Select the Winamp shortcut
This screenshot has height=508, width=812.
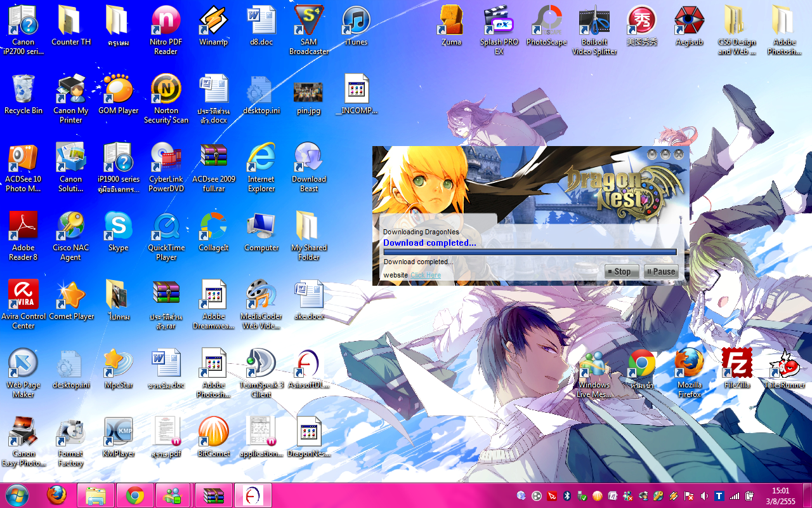coord(213,25)
